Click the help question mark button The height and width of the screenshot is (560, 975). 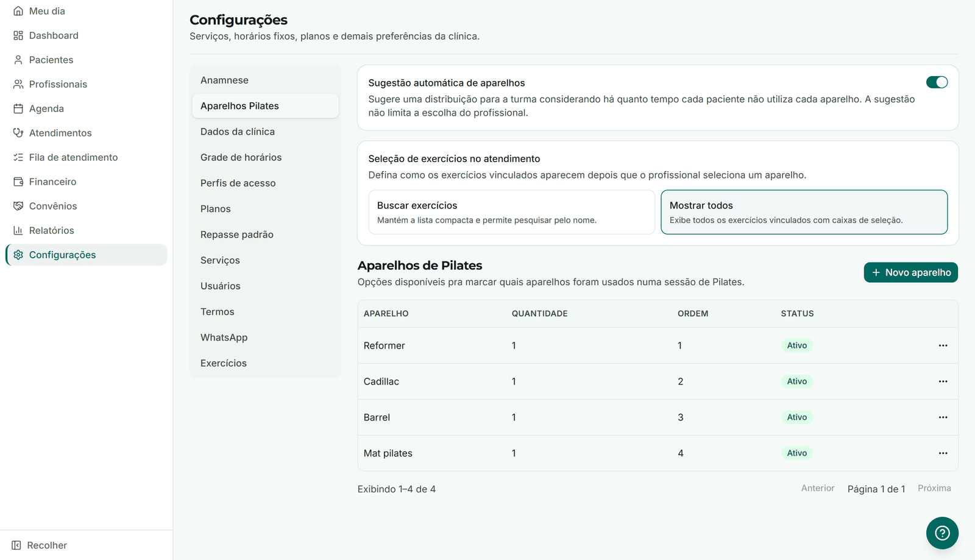pos(942,533)
